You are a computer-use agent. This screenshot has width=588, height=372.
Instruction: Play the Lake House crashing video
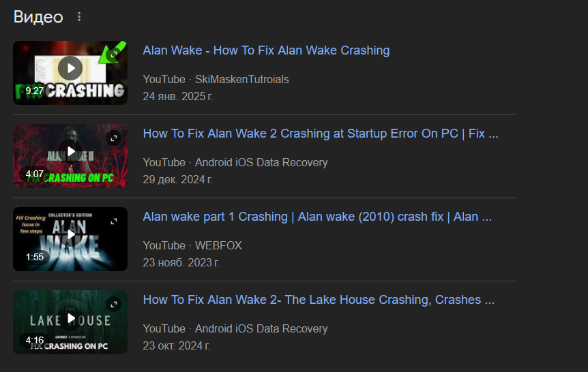(x=70, y=318)
